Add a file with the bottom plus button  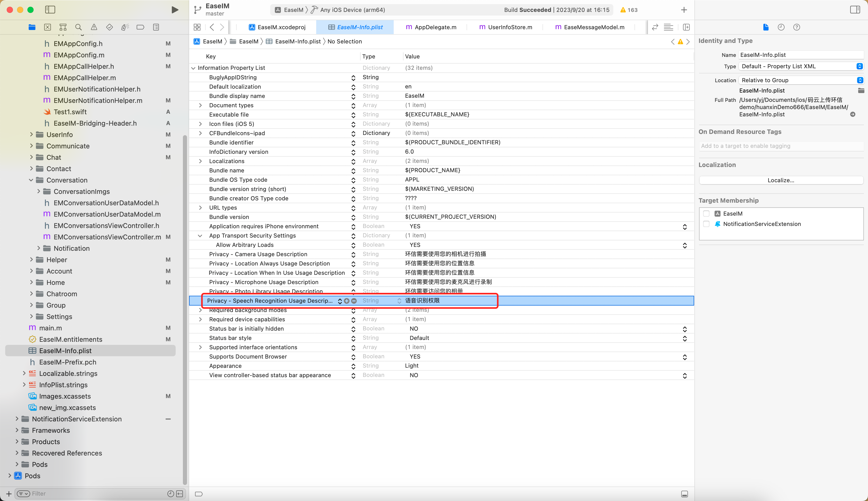[x=9, y=494]
